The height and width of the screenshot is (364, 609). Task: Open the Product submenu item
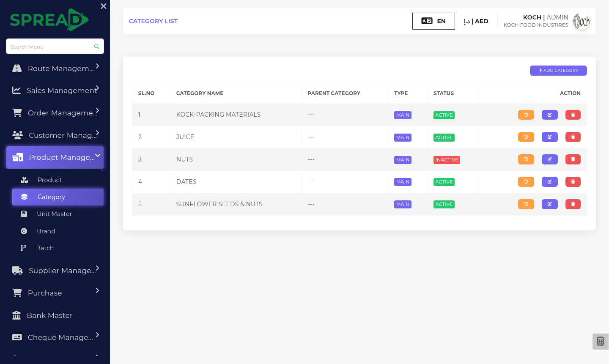58,180
